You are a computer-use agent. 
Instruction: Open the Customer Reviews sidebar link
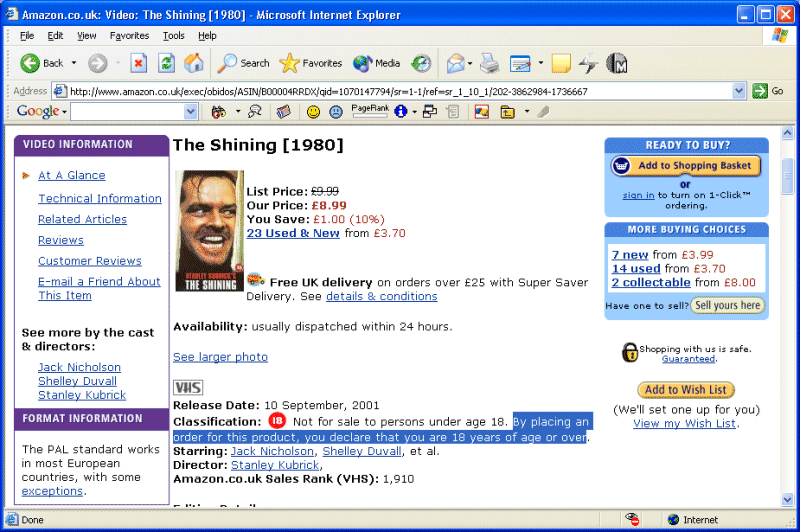[x=90, y=261]
